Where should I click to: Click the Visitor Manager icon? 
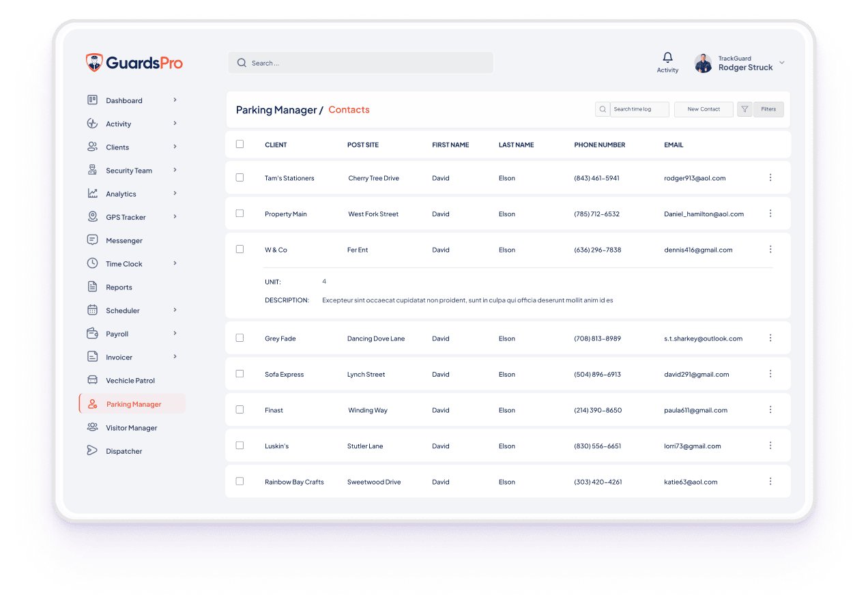[x=92, y=427]
